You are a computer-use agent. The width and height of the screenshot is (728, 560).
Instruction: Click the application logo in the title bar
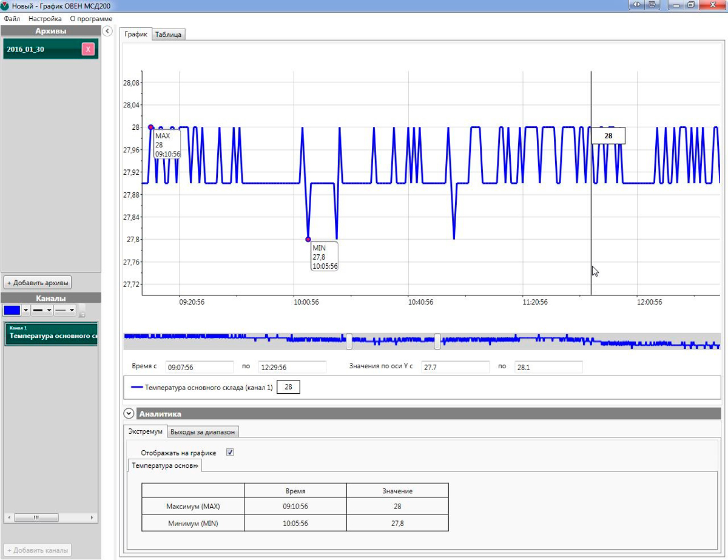click(5, 5)
